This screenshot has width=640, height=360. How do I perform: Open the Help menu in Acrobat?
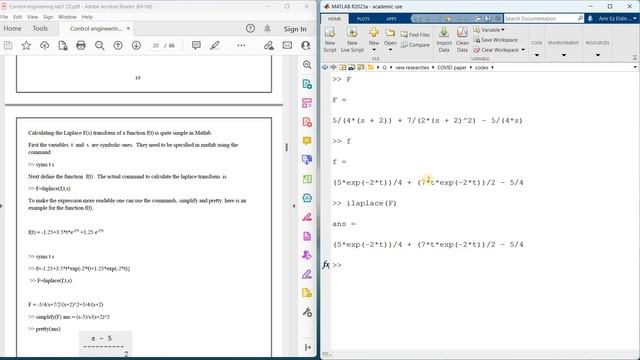tap(87, 17)
